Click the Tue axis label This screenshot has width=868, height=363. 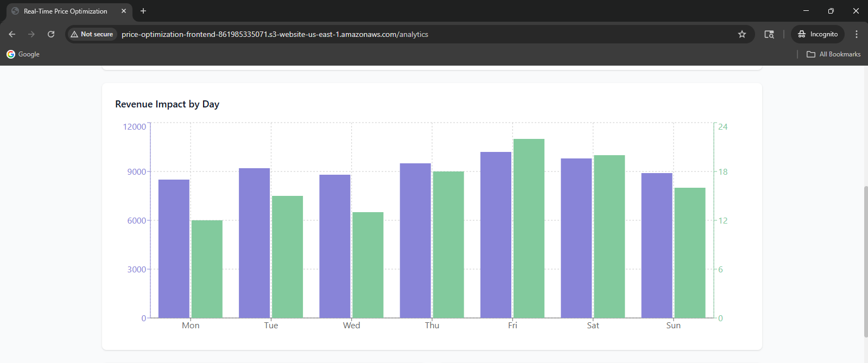pyautogui.click(x=271, y=326)
